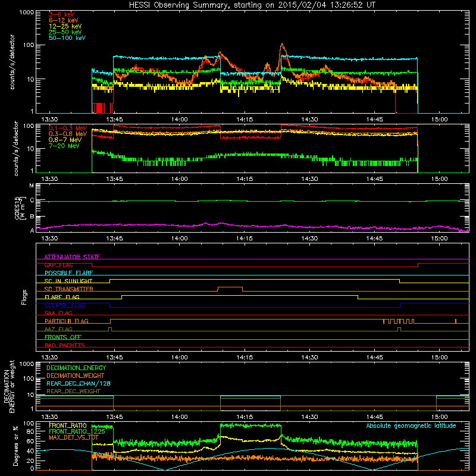Select the 6-12 keV legend label
476x476 pixels.
coord(64,20)
